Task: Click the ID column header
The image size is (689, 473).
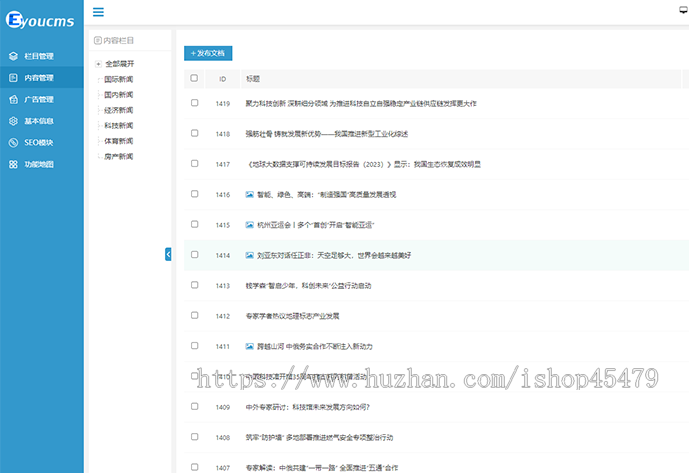Action: pos(222,79)
